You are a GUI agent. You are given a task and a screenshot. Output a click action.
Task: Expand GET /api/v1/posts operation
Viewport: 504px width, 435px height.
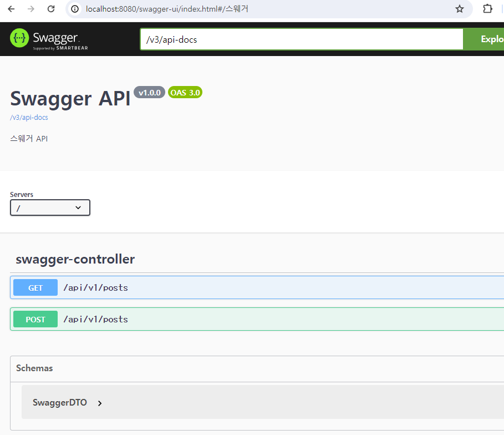257,287
